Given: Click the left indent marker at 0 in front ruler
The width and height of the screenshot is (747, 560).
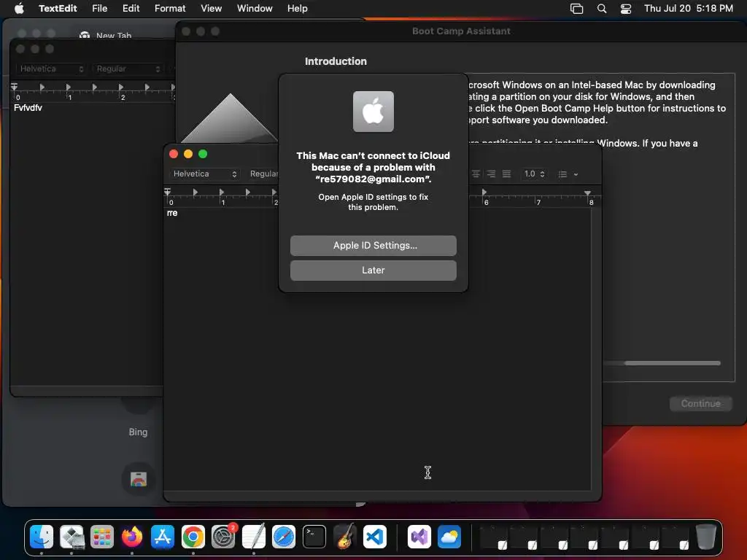Looking at the screenshot, I should (167, 192).
